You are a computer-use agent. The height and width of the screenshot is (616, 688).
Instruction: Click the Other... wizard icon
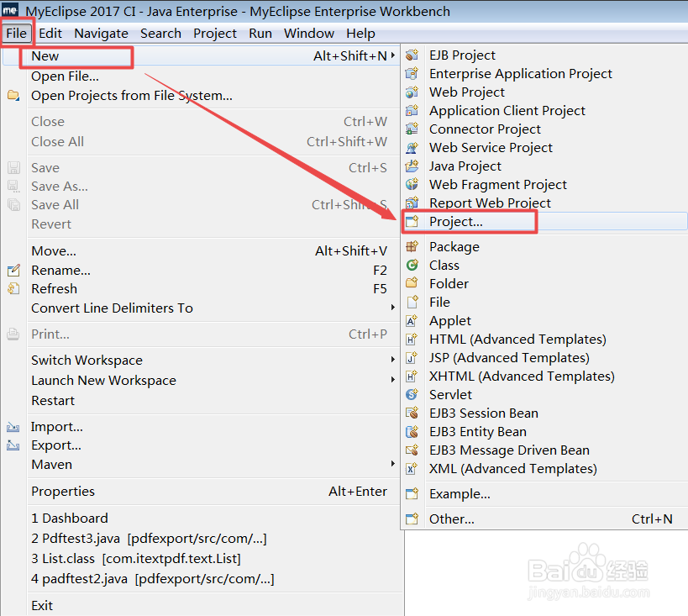tap(412, 519)
